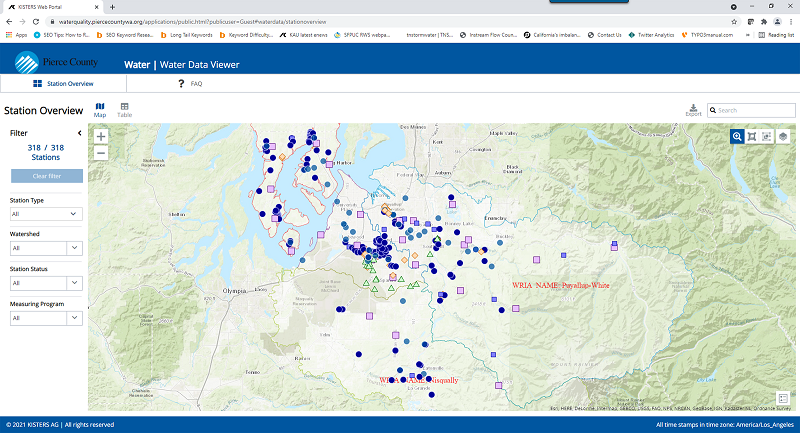The image size is (800, 433).
Task: Open TYPO3manual.com bookmark
Action: [x=708, y=35]
